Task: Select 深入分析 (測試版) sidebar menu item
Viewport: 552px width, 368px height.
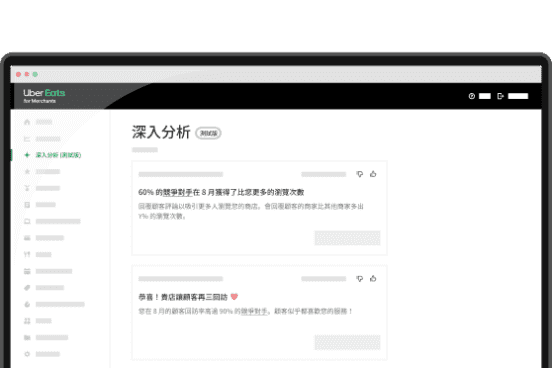Action: pyautogui.click(x=58, y=155)
